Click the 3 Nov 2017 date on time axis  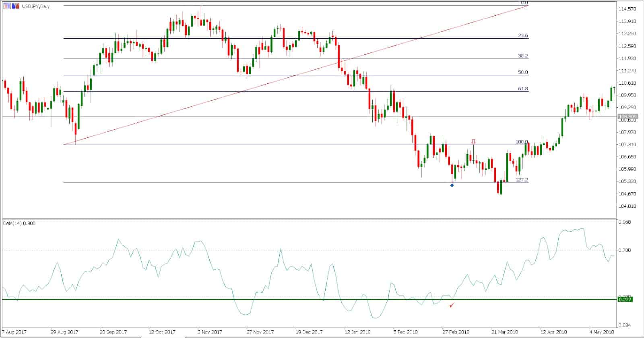[211, 332]
